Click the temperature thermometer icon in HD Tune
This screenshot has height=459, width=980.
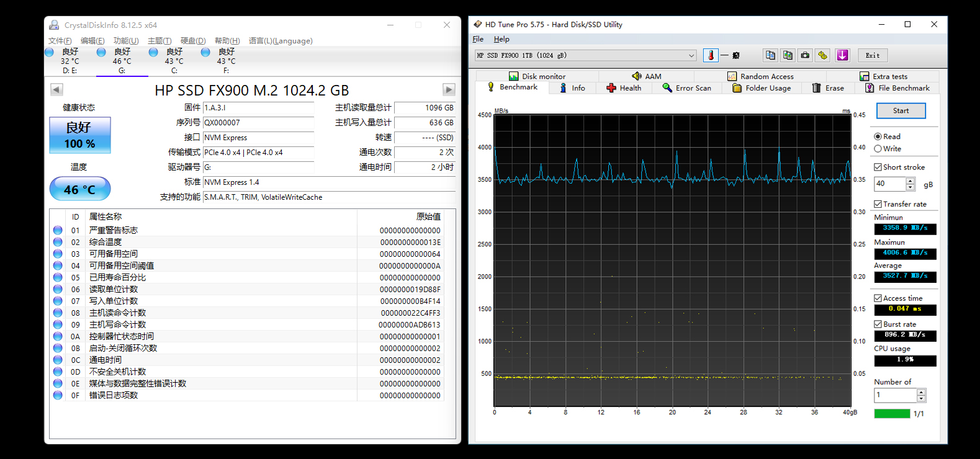[711, 55]
